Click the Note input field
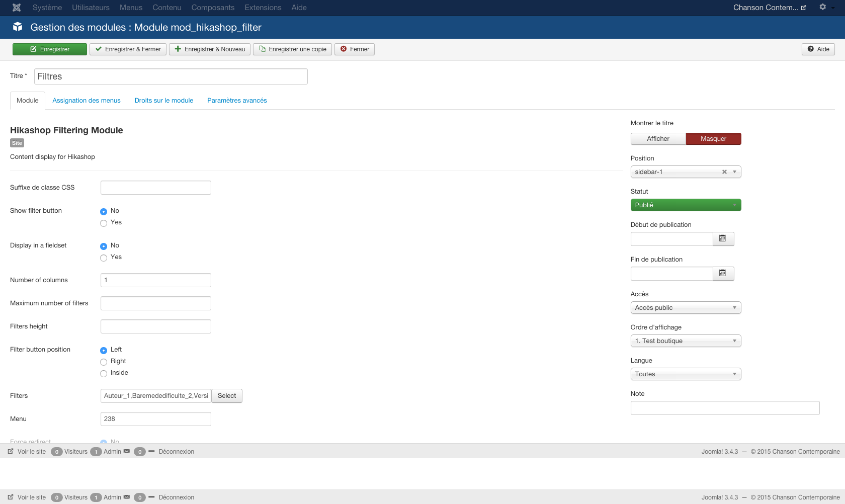This screenshot has width=845, height=504. 725,408
